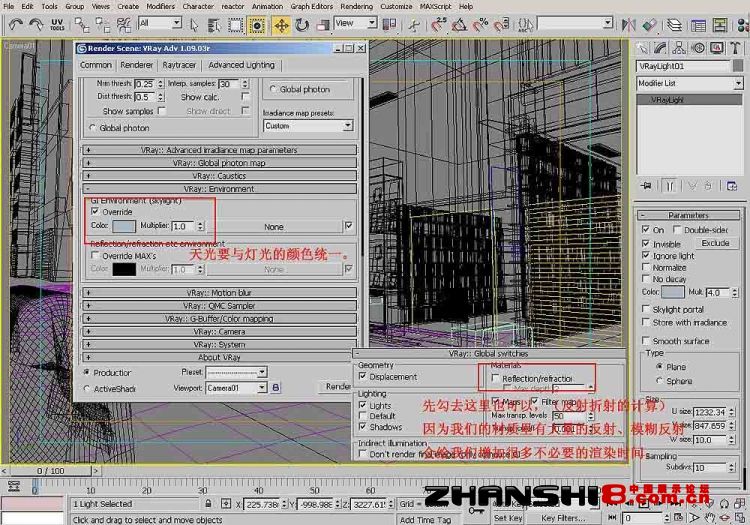Viewport: 750px width, 525px height.
Task: Switch to the Hierarchy panel icon
Action: 679,48
